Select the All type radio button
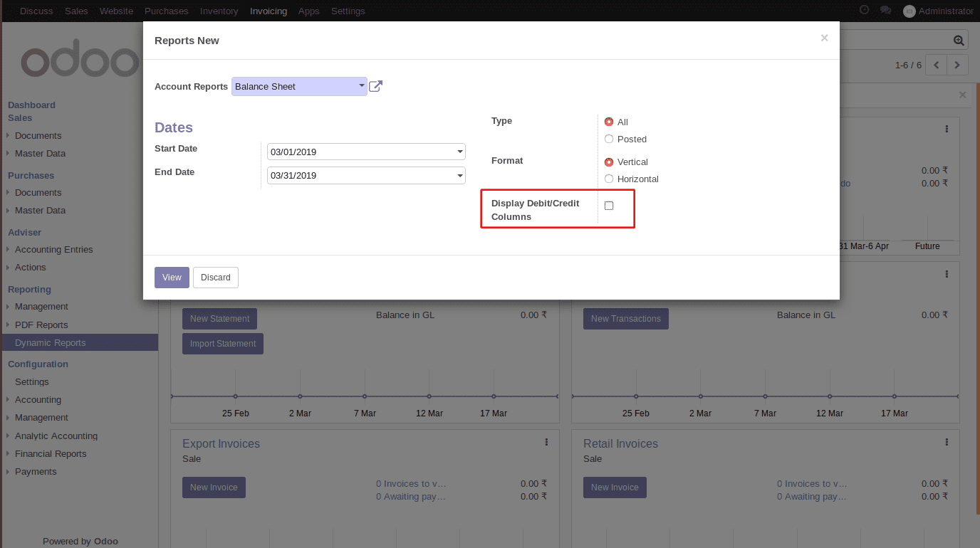This screenshot has height=548, width=980. coord(609,122)
